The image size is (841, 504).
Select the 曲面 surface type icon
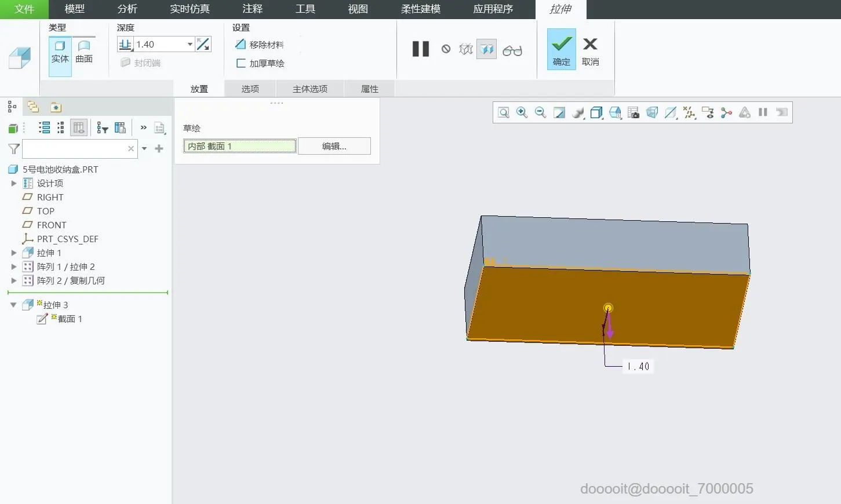(84, 50)
